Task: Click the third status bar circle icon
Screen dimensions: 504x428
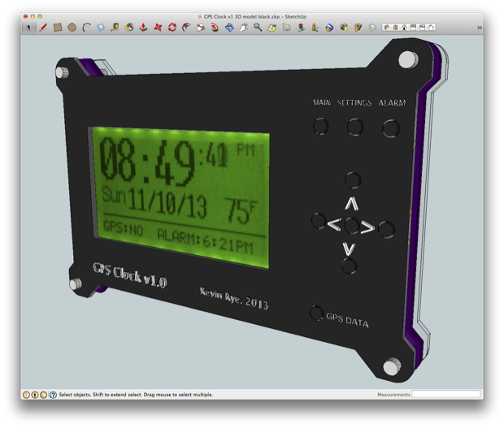Action: pyautogui.click(x=43, y=395)
